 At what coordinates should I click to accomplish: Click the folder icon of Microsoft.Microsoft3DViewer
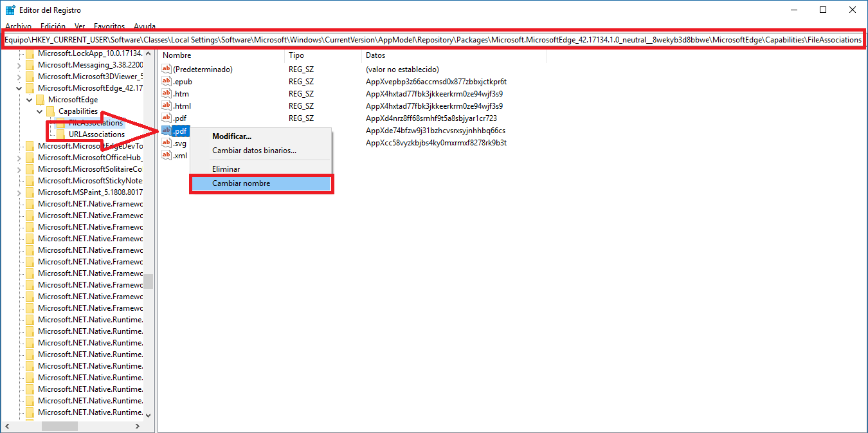tap(30, 77)
